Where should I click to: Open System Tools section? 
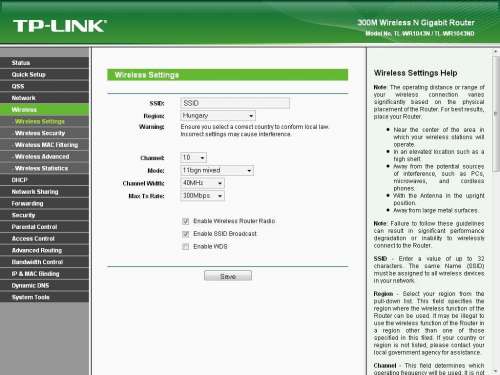(x=44, y=297)
